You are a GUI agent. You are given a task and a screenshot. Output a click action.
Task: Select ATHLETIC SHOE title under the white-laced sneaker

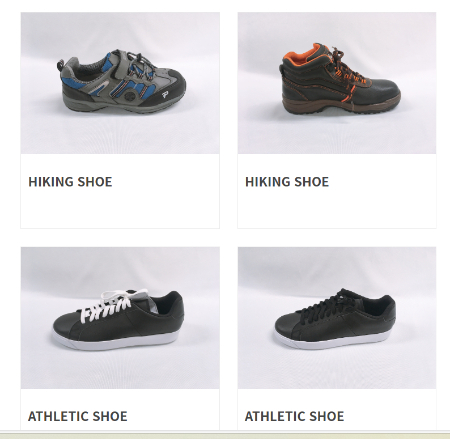coord(78,416)
